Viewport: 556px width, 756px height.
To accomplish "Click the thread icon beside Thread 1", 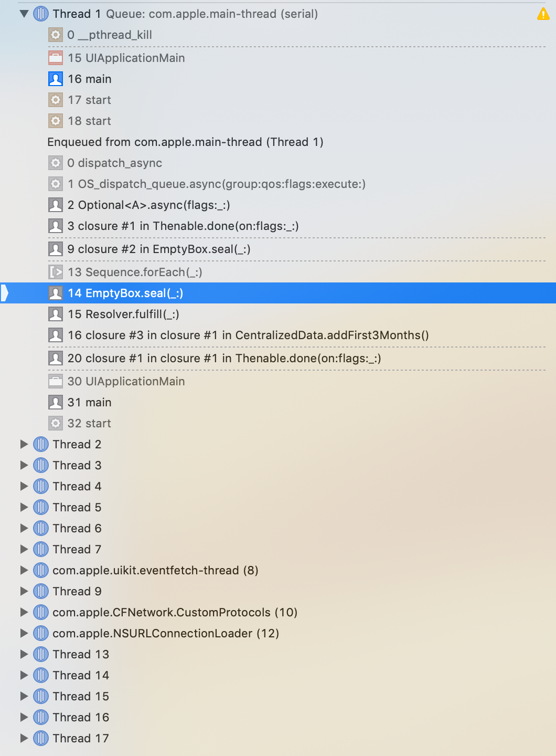I will [x=40, y=14].
